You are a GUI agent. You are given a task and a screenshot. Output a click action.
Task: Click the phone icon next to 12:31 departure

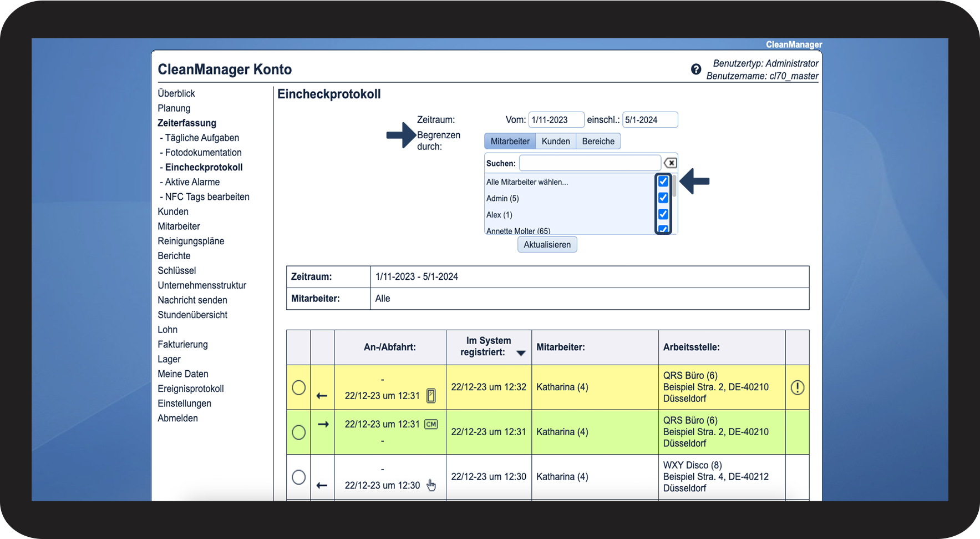tap(431, 396)
